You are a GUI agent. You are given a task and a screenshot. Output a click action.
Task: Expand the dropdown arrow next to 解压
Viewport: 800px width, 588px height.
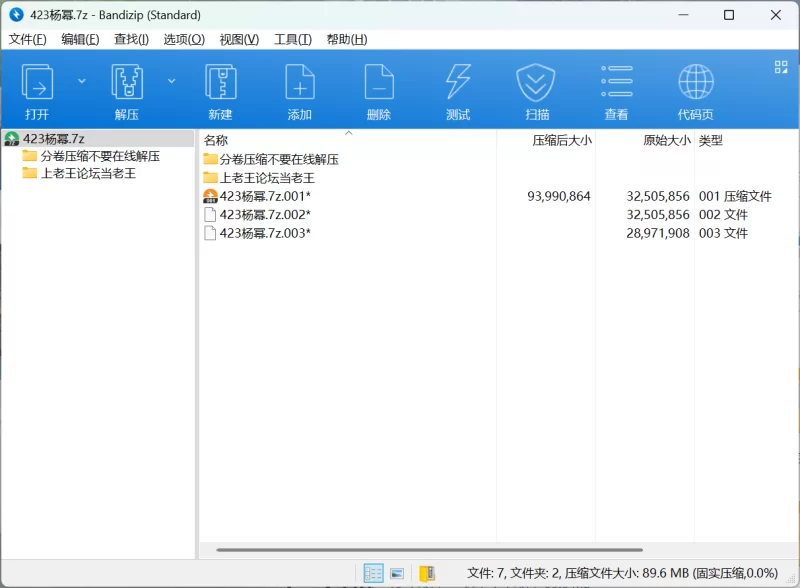172,81
